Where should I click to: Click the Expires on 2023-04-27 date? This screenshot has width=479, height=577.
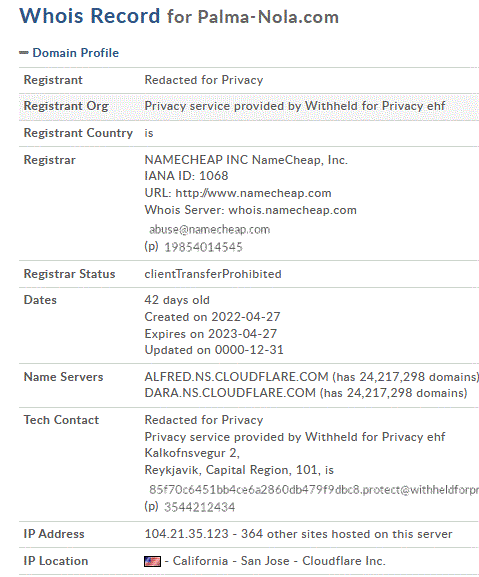pos(210,334)
